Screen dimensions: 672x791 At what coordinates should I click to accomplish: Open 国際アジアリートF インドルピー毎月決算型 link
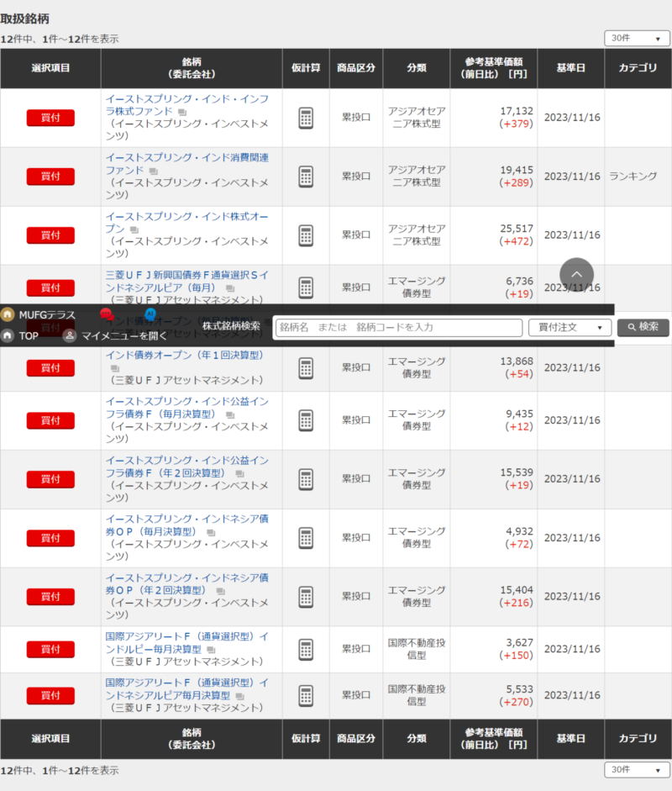[x=186, y=643]
